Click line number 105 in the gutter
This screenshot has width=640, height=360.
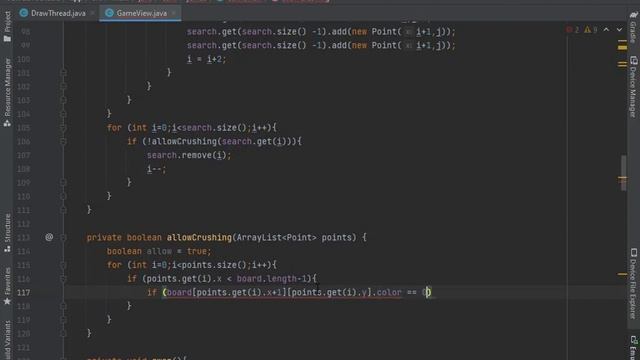24,128
